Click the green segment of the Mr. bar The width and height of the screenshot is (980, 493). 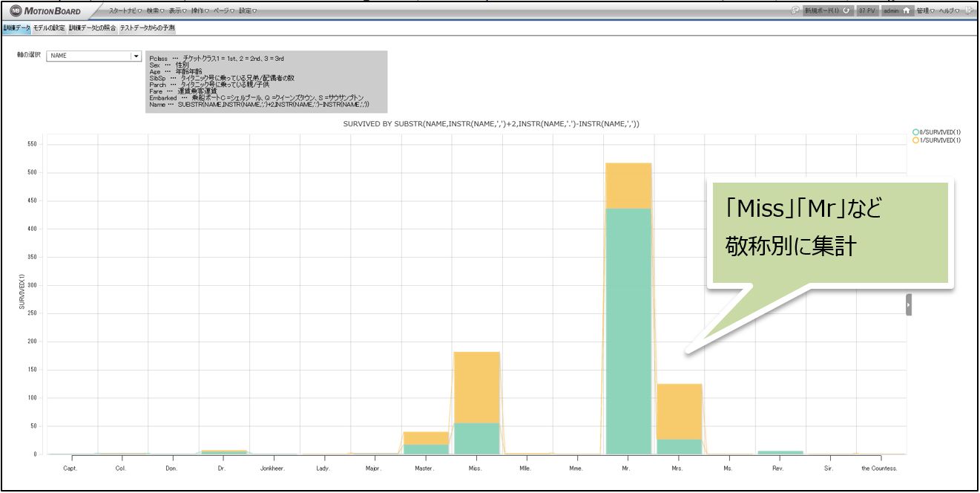(x=628, y=330)
